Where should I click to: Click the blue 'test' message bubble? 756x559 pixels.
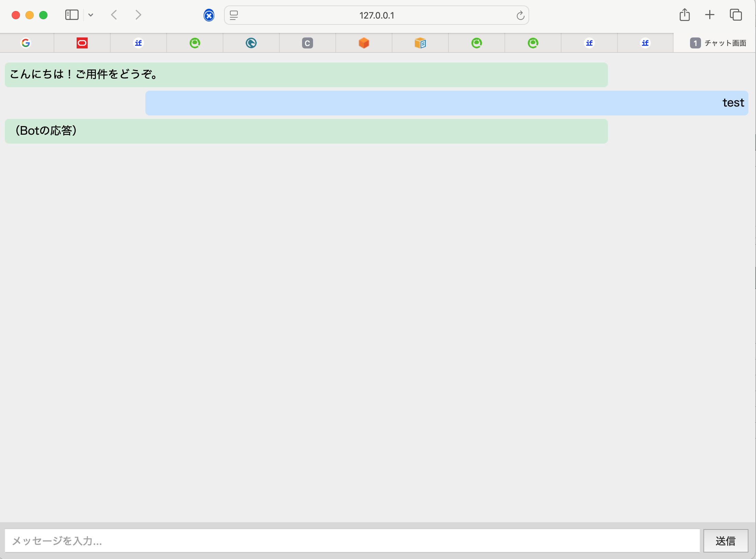click(x=446, y=103)
